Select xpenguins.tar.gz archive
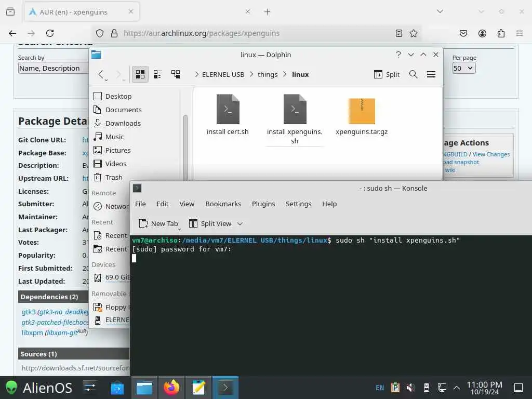Screen dimensions: 532x399 click(x=362, y=116)
